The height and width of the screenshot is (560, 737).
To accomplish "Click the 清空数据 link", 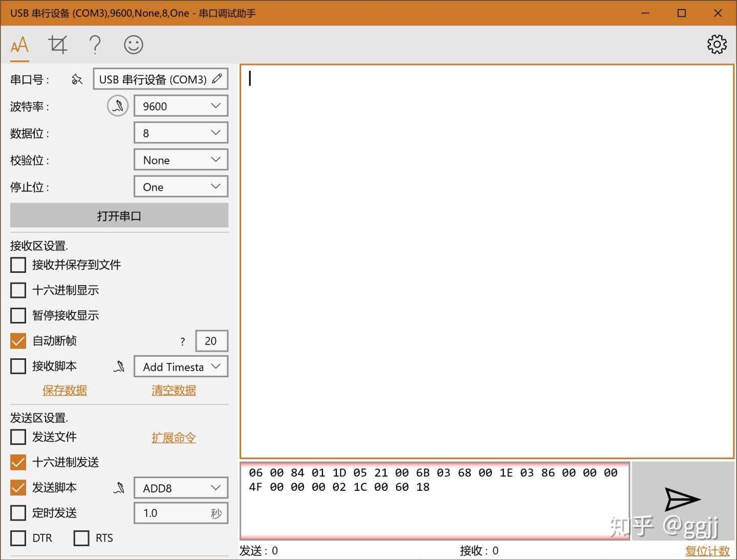I will pos(174,391).
